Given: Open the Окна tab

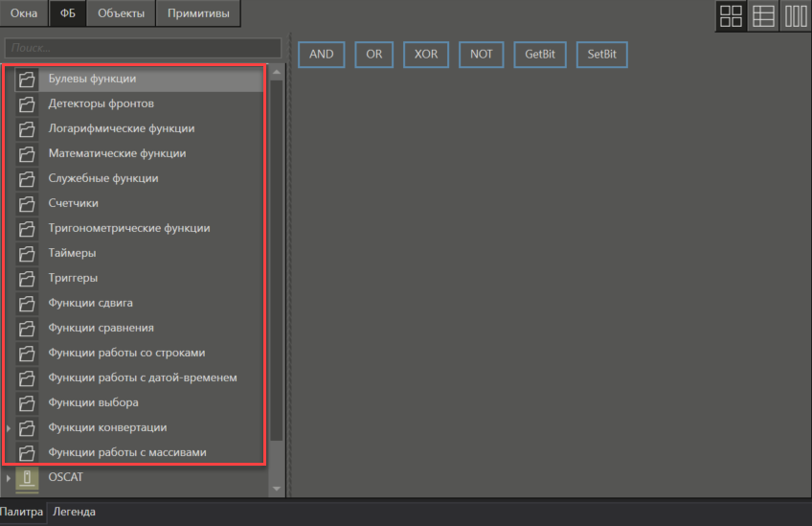Looking at the screenshot, I should [x=24, y=13].
